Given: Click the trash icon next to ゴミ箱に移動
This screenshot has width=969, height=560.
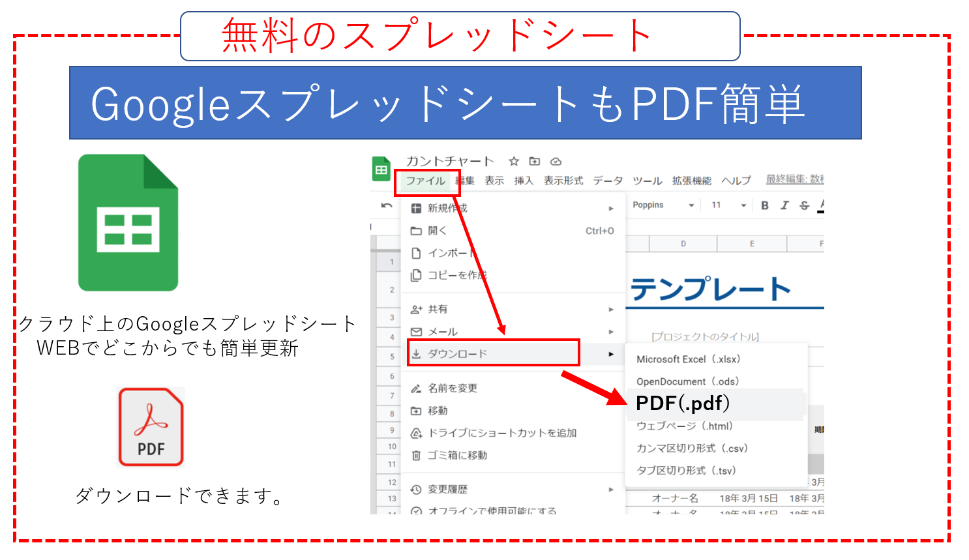Looking at the screenshot, I should click(x=416, y=455).
